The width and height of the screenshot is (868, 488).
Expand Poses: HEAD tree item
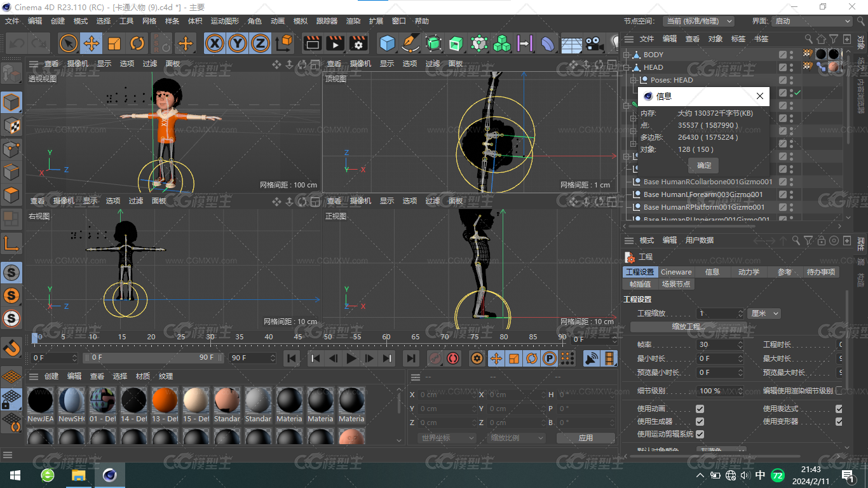pyautogui.click(x=634, y=80)
